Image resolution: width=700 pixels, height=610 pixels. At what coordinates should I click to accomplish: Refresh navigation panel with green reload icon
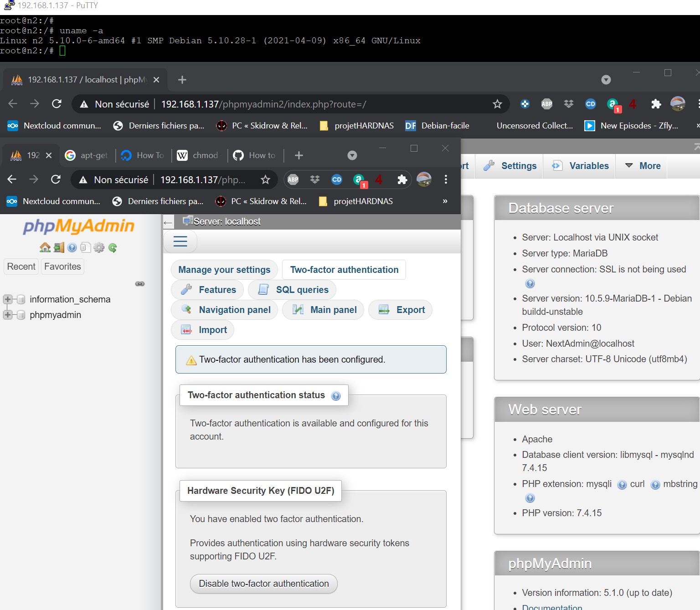[x=113, y=247]
